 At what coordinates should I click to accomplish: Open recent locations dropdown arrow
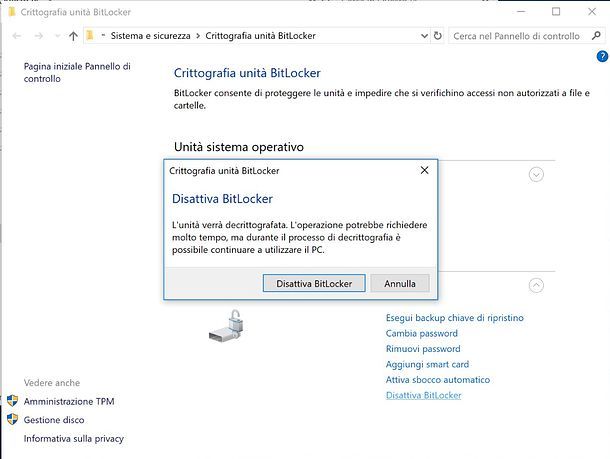pos(58,36)
